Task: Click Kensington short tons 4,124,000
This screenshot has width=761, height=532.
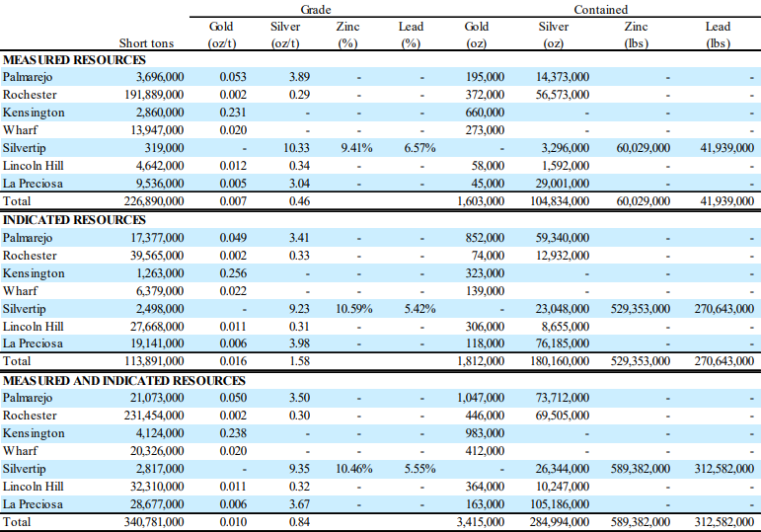Action: 160,433
